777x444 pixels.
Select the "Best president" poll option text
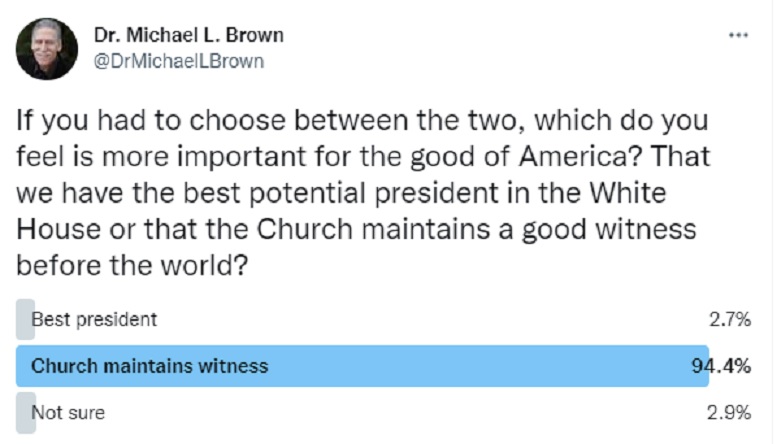94,320
